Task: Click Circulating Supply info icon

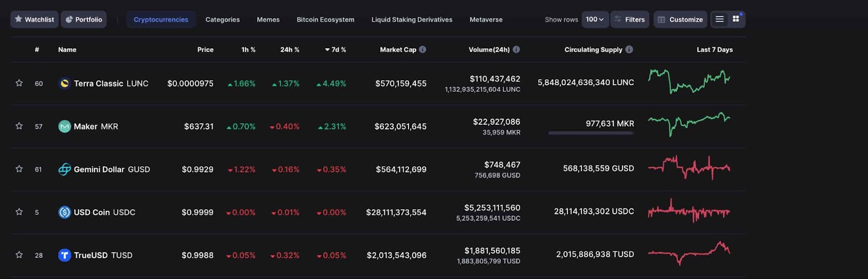Action: tap(629, 49)
